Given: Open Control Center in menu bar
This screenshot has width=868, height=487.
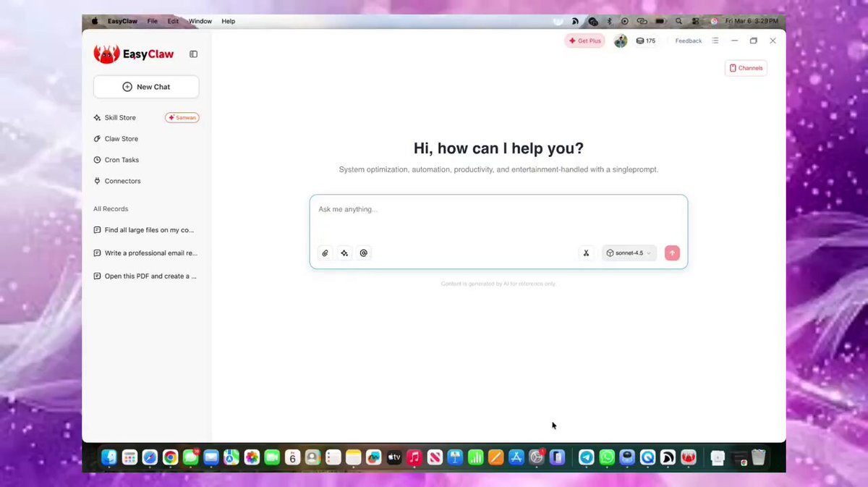Looking at the screenshot, I should point(696,22).
